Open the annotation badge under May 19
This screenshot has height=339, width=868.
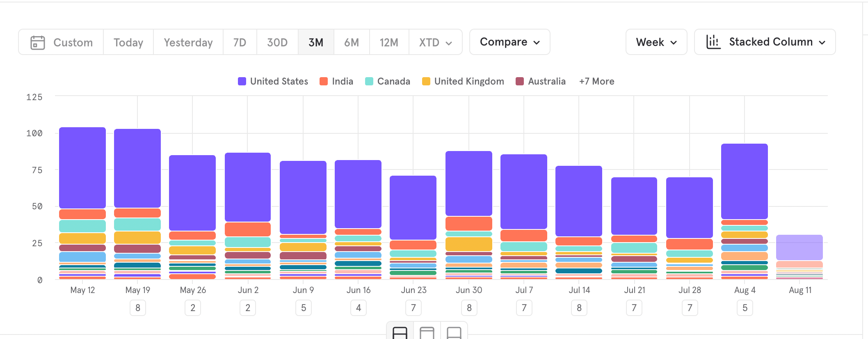pyautogui.click(x=138, y=308)
